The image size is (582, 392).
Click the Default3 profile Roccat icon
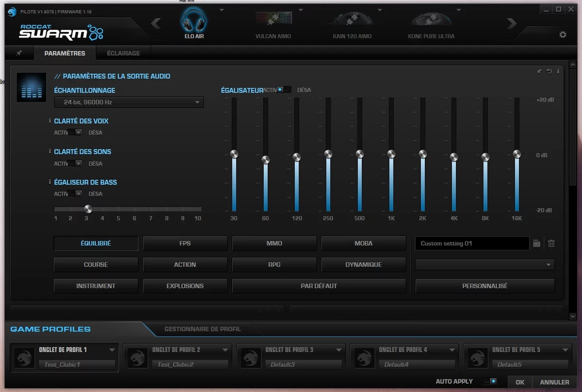[251, 358]
